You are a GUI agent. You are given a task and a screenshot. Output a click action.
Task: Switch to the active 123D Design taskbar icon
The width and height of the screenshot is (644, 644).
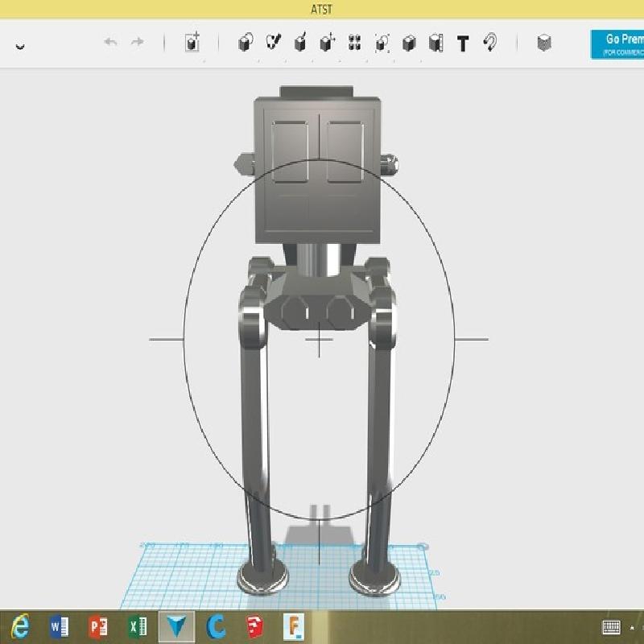[177, 627]
